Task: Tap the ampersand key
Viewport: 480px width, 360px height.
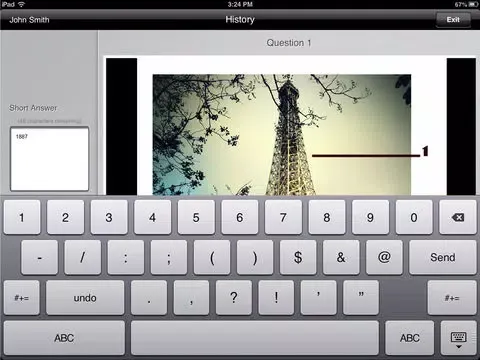Action: pyautogui.click(x=341, y=257)
